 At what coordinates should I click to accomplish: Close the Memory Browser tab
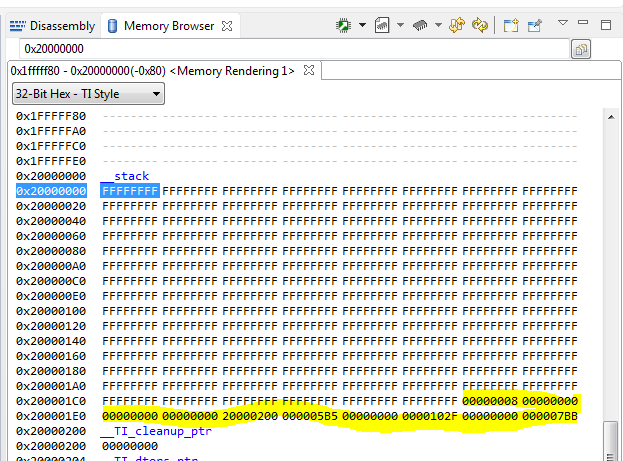pyautogui.click(x=227, y=26)
